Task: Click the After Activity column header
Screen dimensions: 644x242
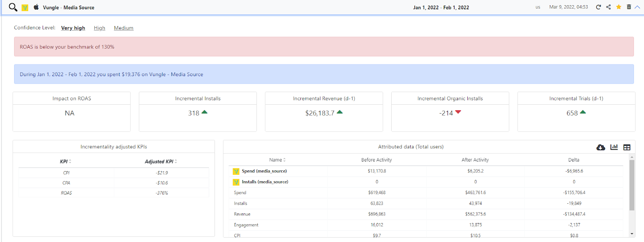Action: pos(475,160)
